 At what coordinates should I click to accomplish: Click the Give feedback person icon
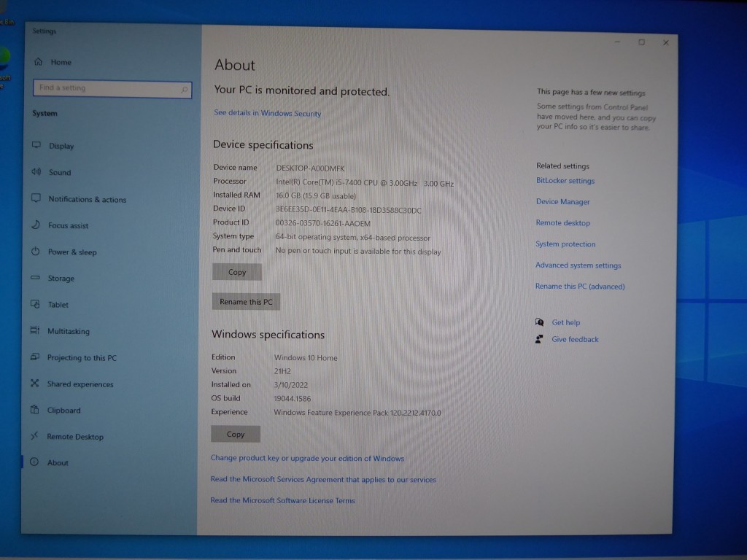539,339
